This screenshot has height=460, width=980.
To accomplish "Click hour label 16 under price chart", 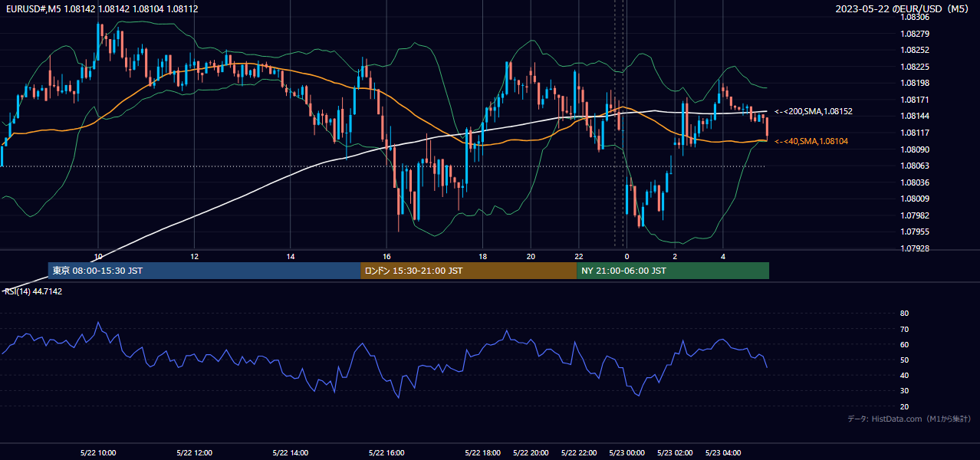I will click(x=386, y=256).
